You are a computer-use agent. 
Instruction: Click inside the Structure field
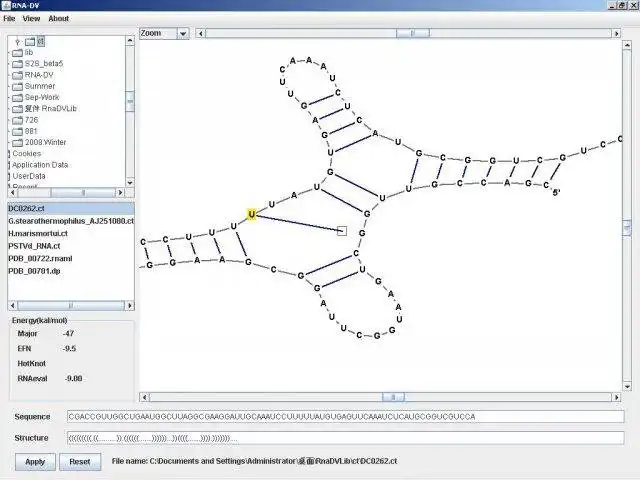(345, 438)
